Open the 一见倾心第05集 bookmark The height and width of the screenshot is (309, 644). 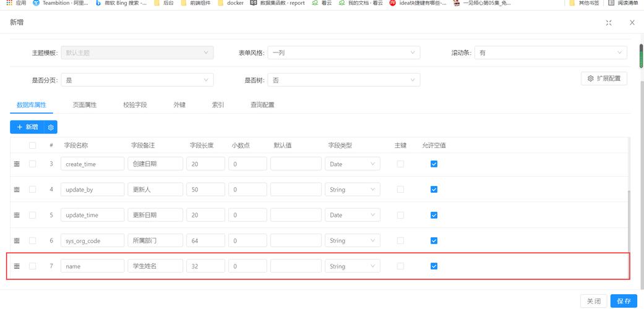click(x=482, y=3)
